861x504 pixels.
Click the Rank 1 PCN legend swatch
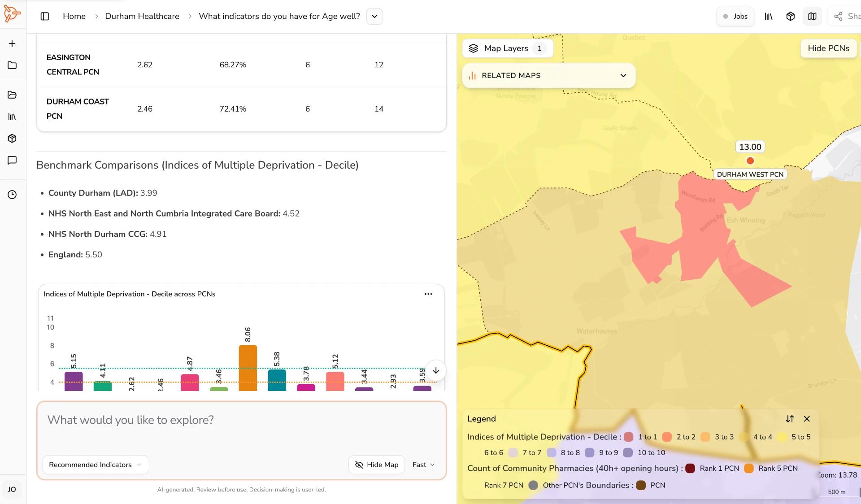[690, 469]
